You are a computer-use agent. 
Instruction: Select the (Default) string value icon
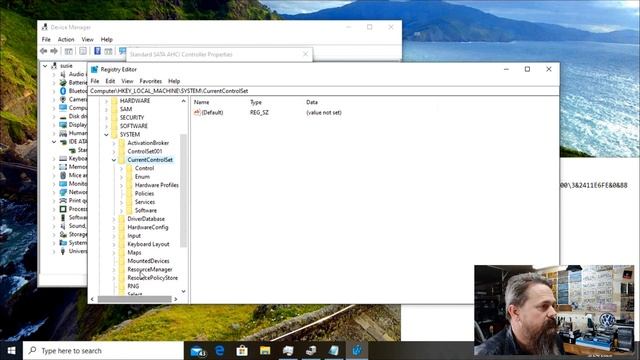(x=197, y=112)
